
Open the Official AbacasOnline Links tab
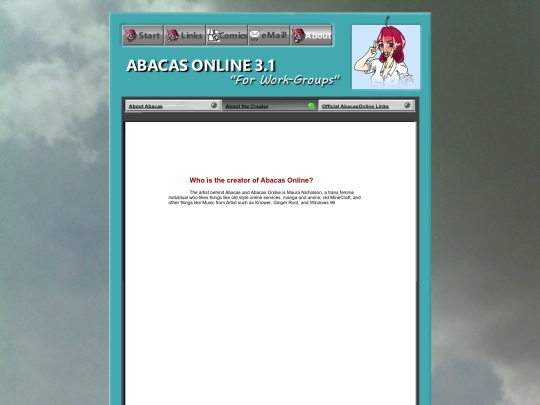(366, 106)
